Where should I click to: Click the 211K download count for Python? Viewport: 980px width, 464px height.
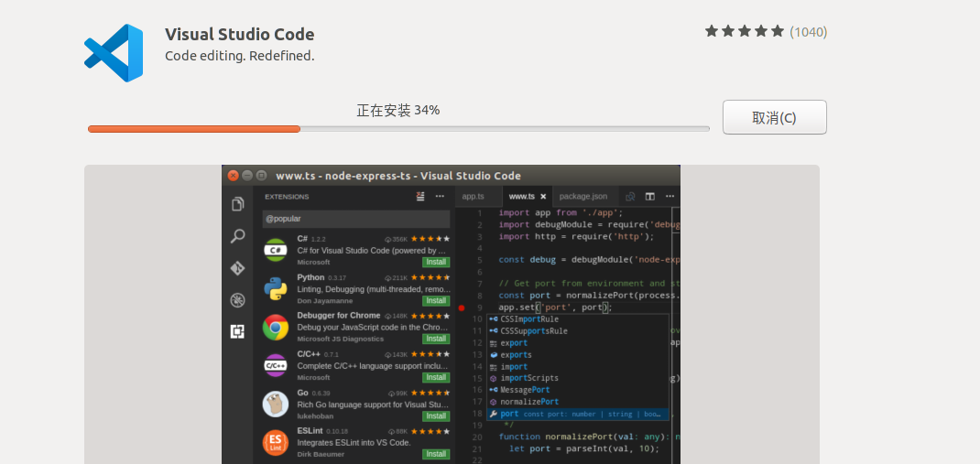397,278
